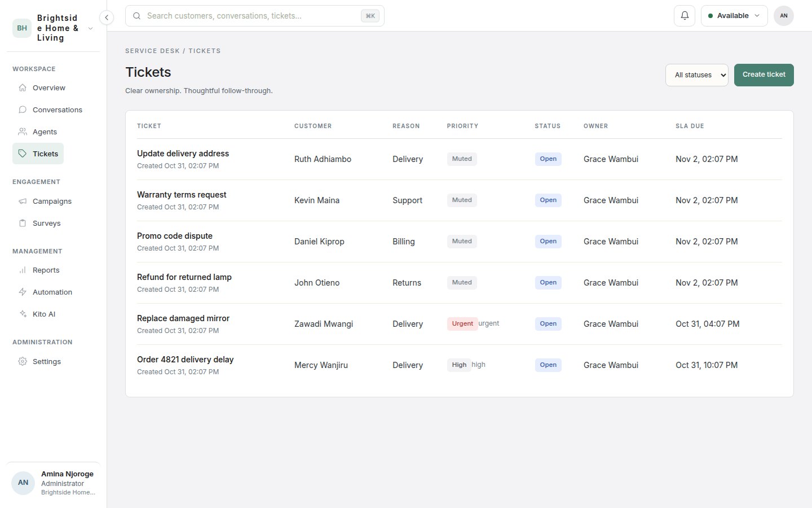Viewport: 812px width, 508px height.
Task: Click the PRIORITY column header
Action: tap(462, 126)
